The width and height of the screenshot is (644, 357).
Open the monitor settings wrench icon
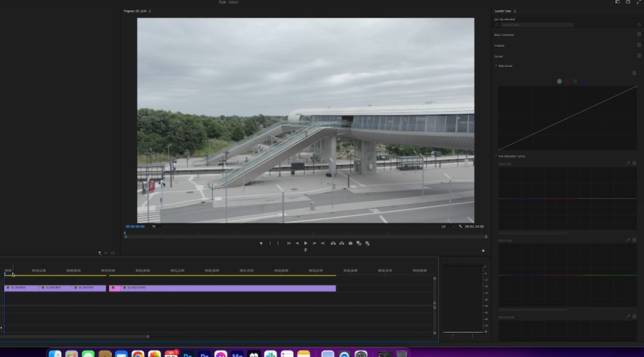(x=461, y=227)
